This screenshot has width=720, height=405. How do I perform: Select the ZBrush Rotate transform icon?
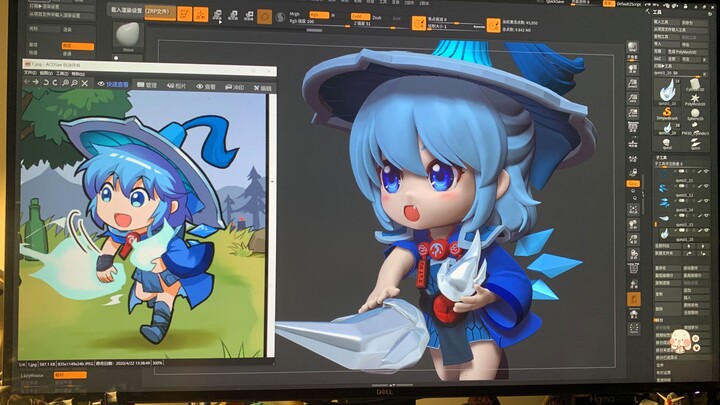pos(248,15)
